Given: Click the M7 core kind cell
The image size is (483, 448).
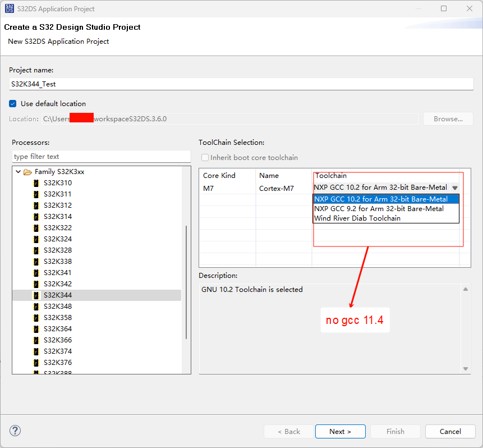Looking at the screenshot, I should click(227, 188).
